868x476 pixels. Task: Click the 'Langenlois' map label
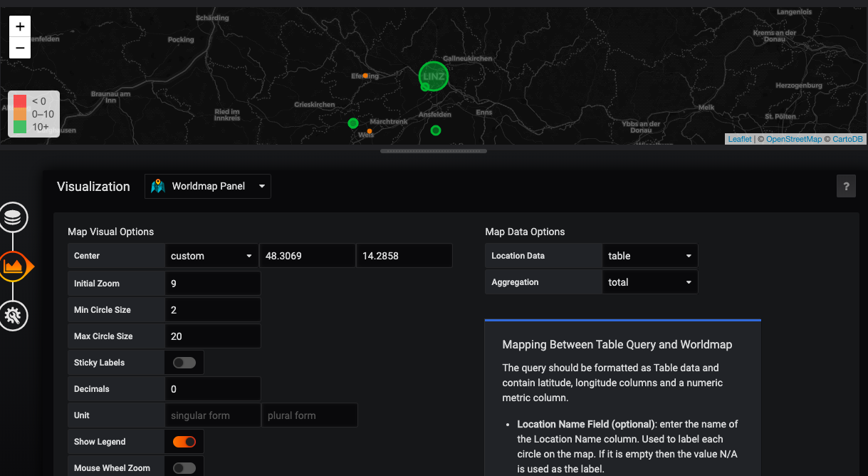(795, 12)
